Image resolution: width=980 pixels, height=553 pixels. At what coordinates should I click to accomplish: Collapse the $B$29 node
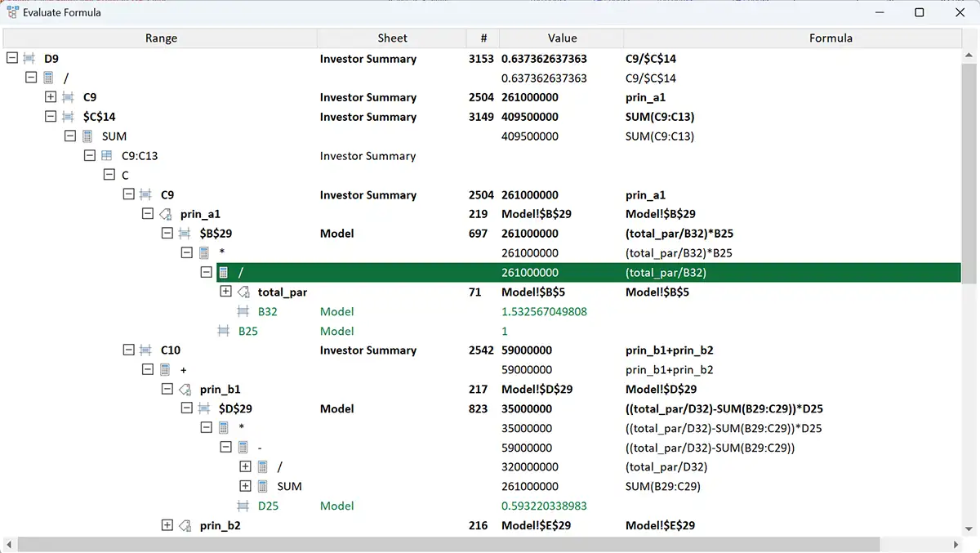point(167,234)
